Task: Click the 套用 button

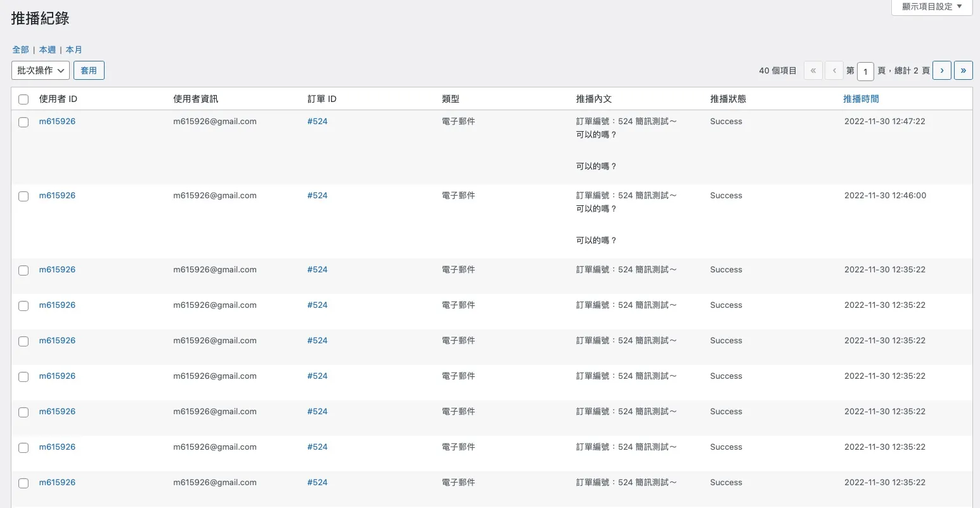Action: tap(89, 70)
